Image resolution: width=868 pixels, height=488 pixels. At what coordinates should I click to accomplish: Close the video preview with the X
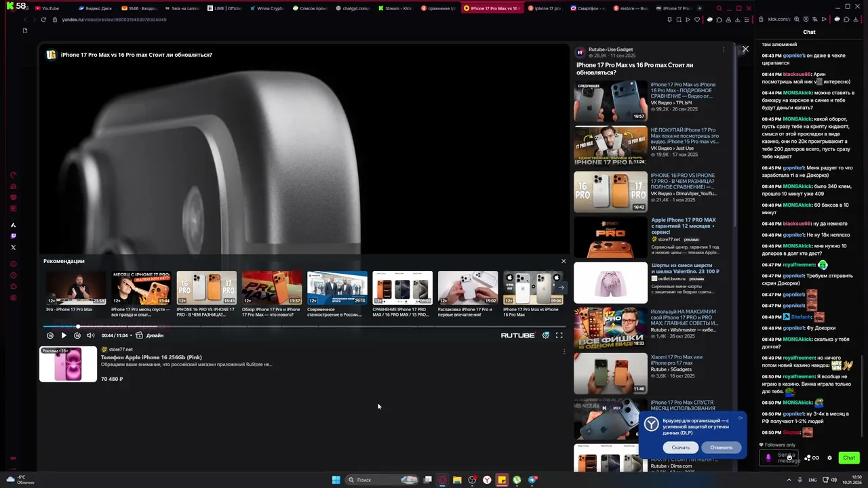point(745,49)
